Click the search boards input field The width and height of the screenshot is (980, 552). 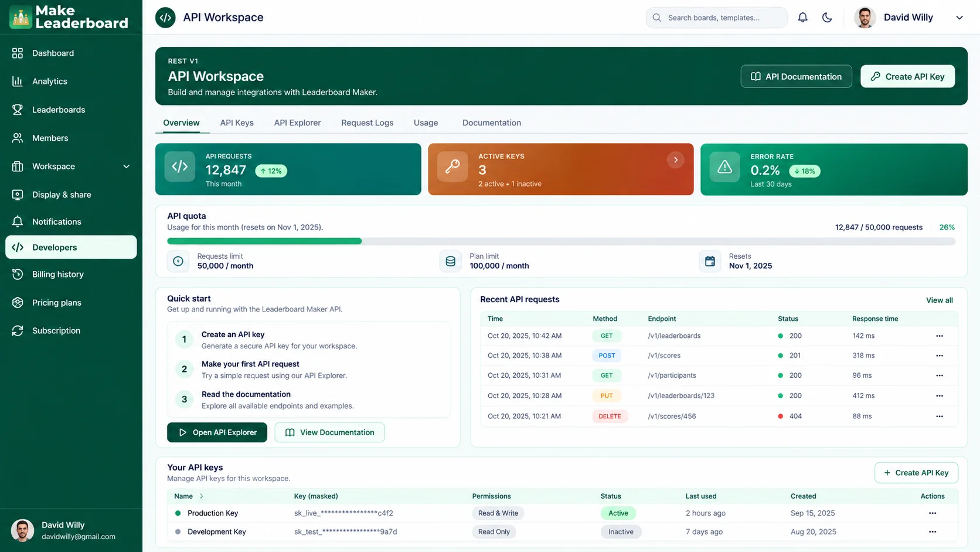pos(716,18)
